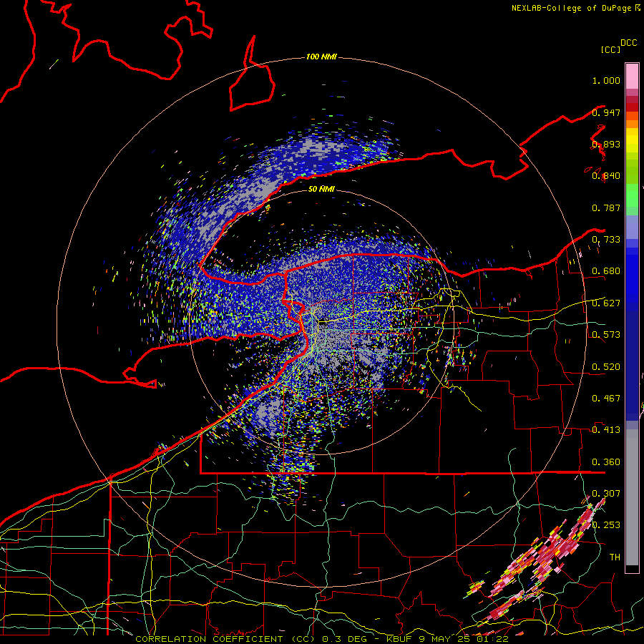Pick the pink band of the color bar
Viewport: 644px width, 644px height.
632,76
